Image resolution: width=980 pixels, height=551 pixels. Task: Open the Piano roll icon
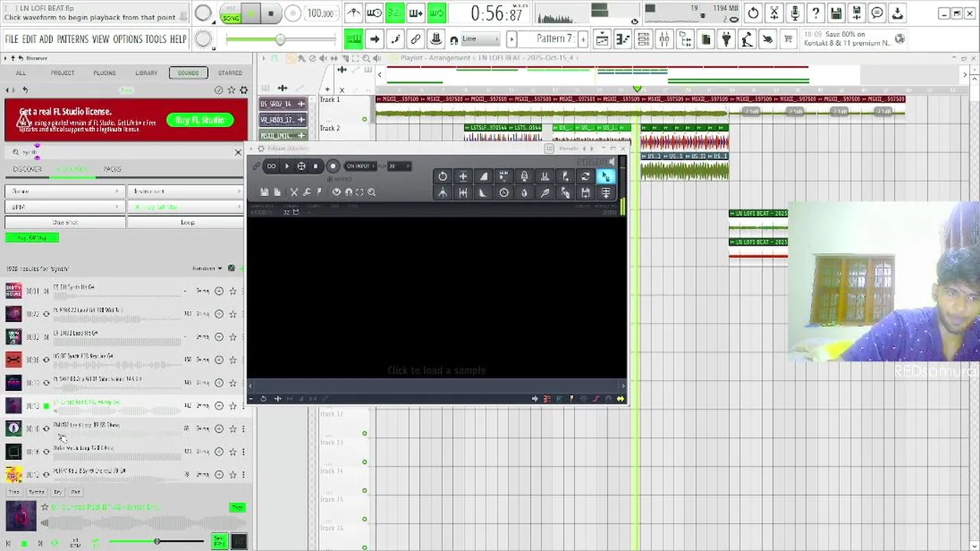click(x=623, y=39)
